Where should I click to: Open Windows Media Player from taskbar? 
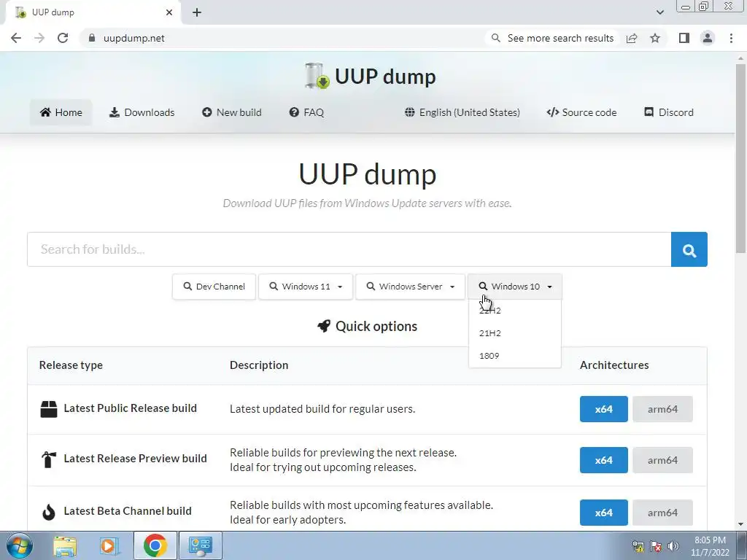(x=109, y=545)
